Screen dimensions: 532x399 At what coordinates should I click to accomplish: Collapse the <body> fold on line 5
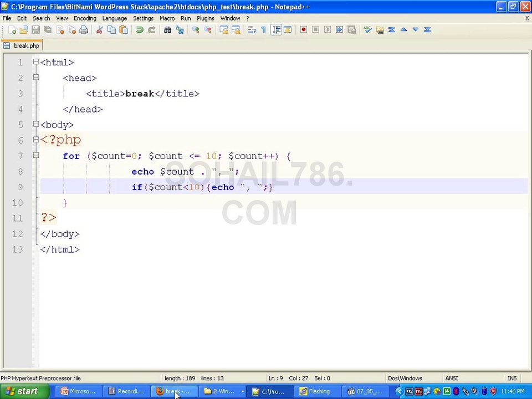click(x=36, y=124)
